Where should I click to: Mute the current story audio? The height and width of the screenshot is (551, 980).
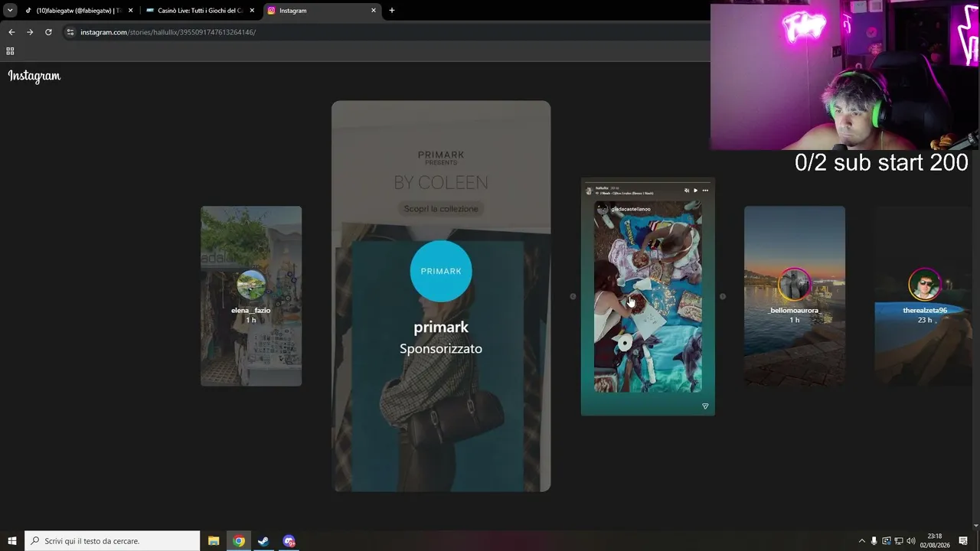point(687,190)
